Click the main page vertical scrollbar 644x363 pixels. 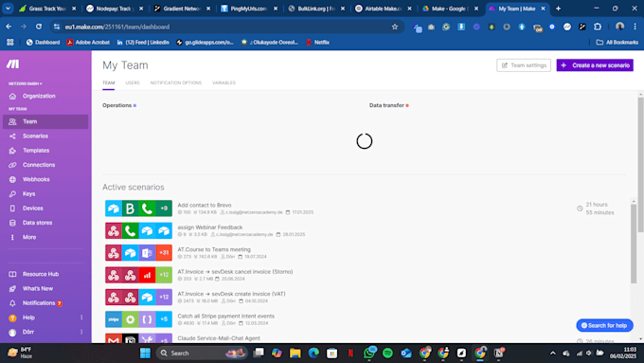[640, 164]
